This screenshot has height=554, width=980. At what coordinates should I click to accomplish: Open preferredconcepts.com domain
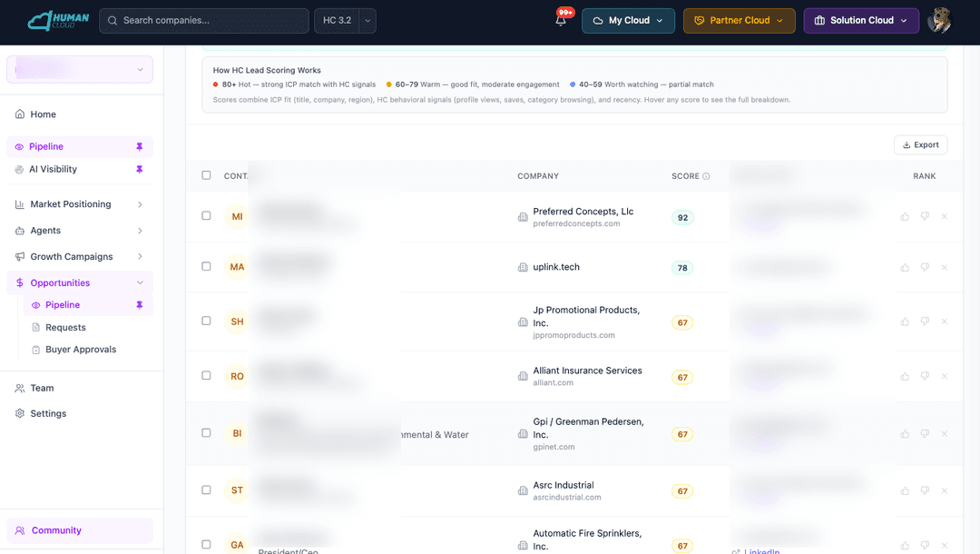tap(576, 223)
